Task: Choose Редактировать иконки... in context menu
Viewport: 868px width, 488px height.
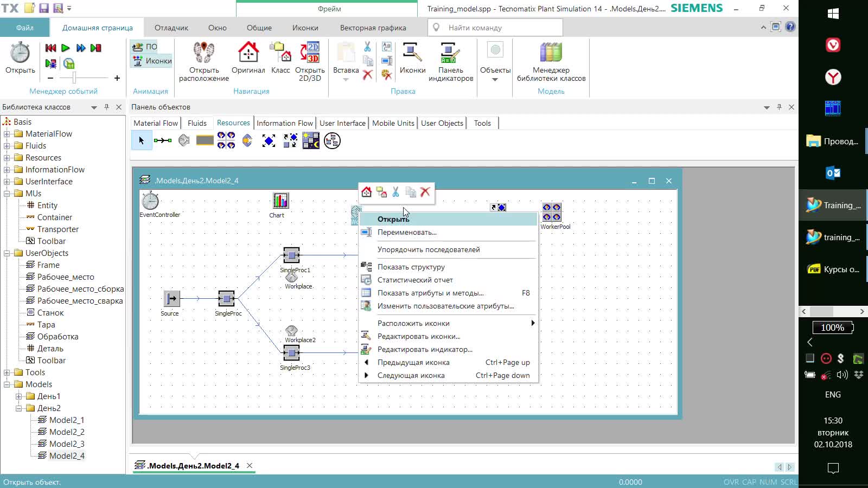Action: tap(449, 336)
